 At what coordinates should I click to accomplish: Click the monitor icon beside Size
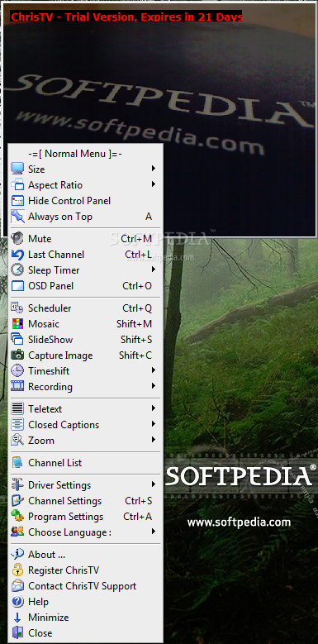coord(17,169)
